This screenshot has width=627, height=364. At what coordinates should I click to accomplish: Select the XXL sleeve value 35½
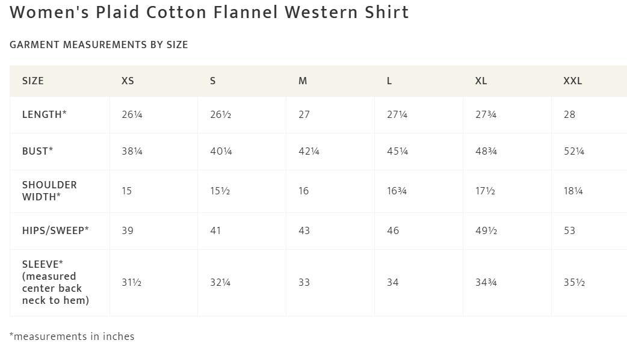[574, 282]
